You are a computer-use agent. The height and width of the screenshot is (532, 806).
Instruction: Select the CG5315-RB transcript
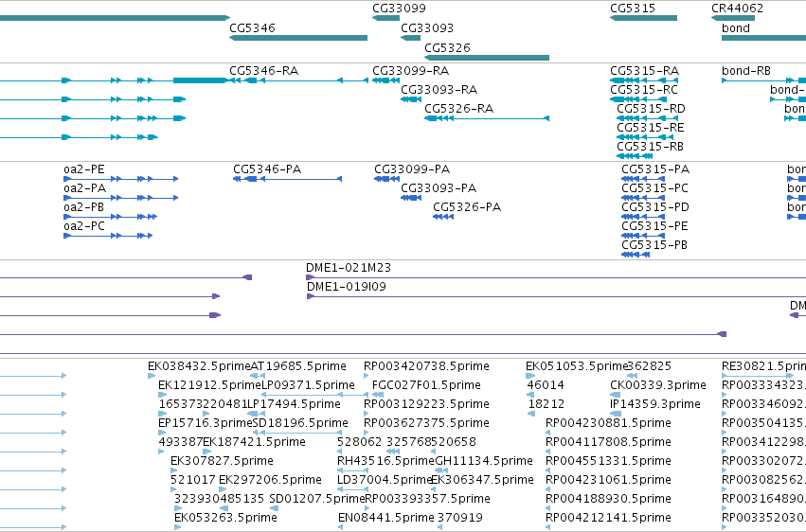click(x=635, y=156)
